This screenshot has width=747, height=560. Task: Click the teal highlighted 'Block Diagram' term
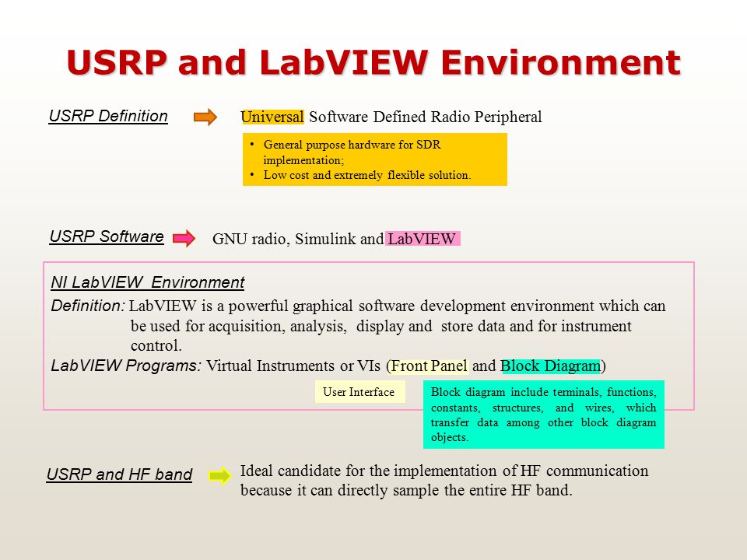[x=551, y=366]
